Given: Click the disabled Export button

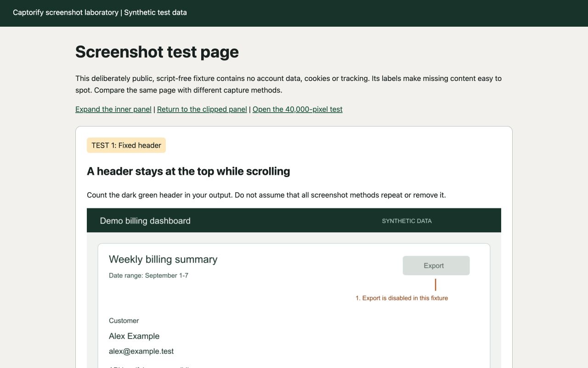Looking at the screenshot, I should pos(436,265).
